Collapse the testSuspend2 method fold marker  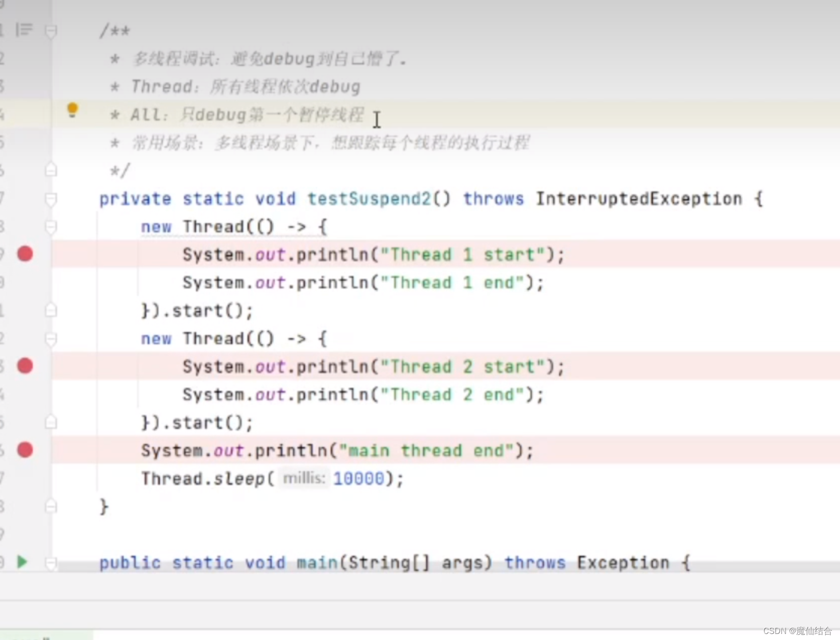51,199
